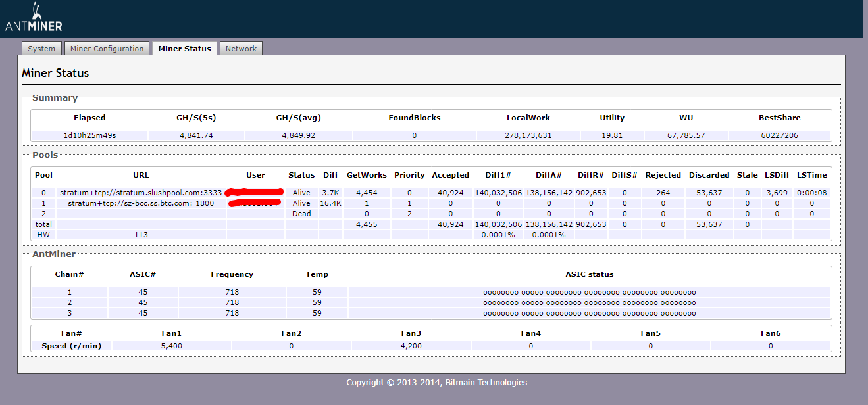Click the Miner Status page heading
The image size is (868, 405).
click(x=55, y=73)
